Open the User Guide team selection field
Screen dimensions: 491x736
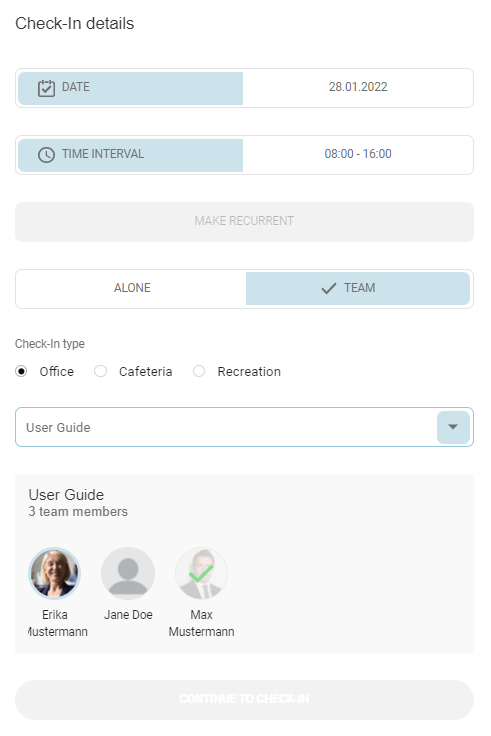(244, 427)
